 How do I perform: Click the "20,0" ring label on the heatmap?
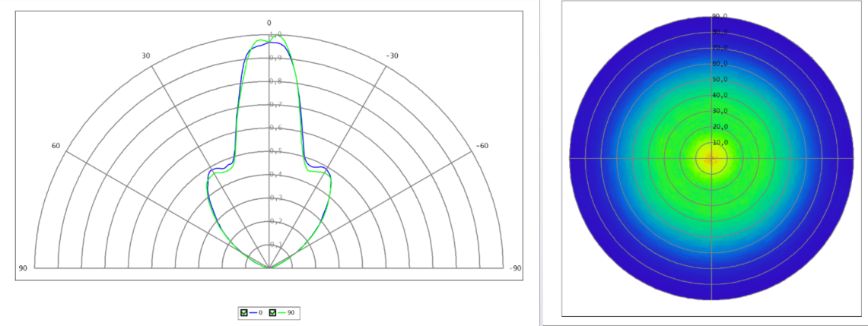(x=720, y=127)
